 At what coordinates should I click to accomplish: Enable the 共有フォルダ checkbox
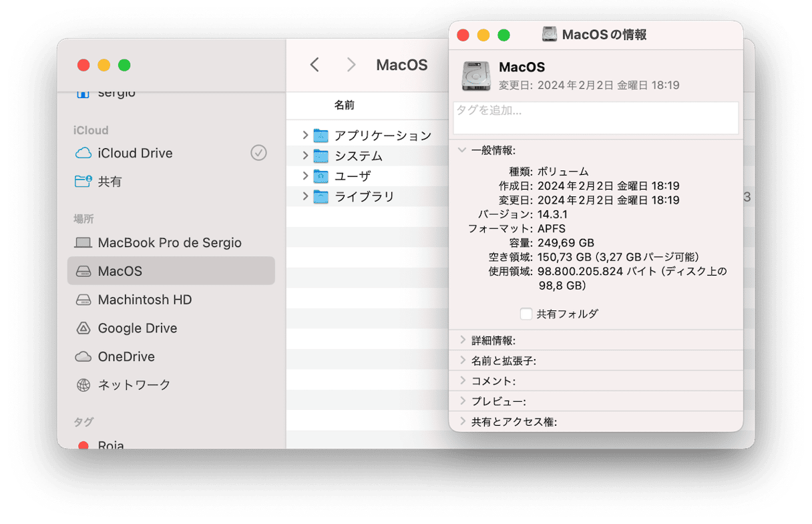pyautogui.click(x=526, y=314)
